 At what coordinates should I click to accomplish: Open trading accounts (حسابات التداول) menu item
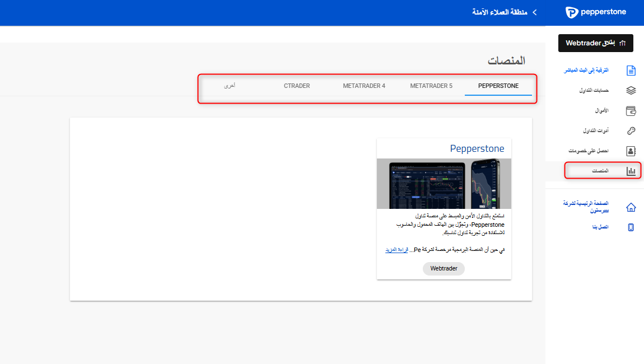[x=594, y=90]
